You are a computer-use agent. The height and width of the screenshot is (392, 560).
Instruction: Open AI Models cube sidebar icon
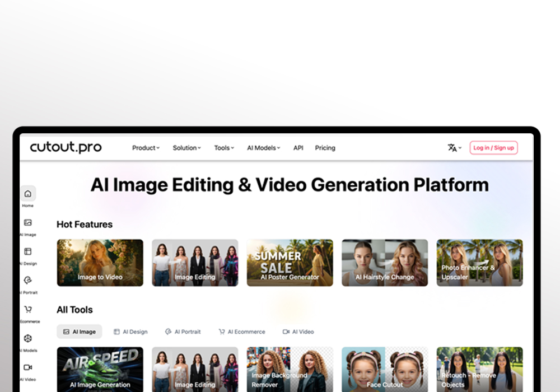[28, 339]
